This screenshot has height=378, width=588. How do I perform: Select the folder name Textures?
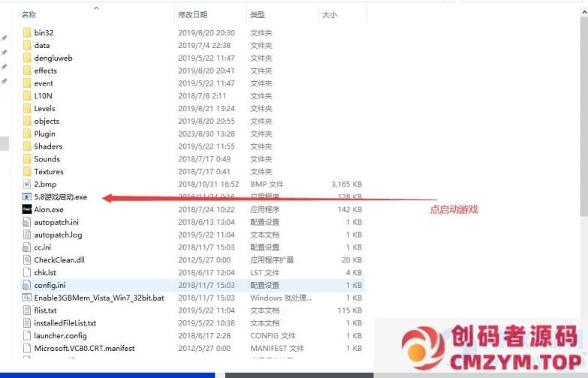pos(49,171)
